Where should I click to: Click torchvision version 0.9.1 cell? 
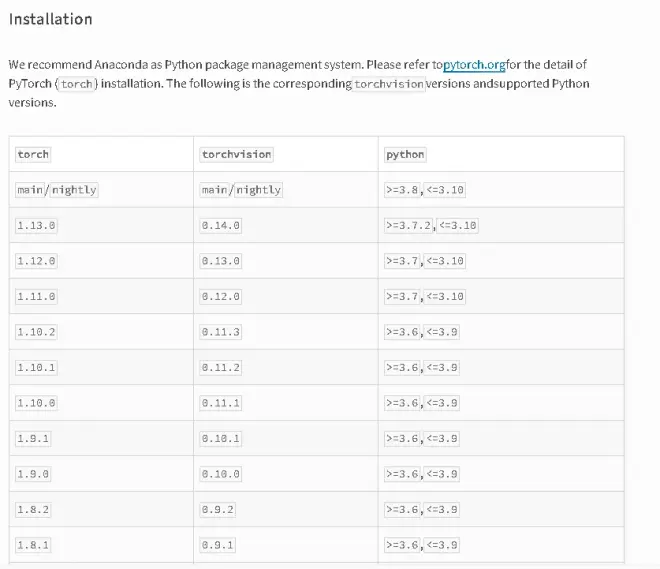tap(218, 545)
